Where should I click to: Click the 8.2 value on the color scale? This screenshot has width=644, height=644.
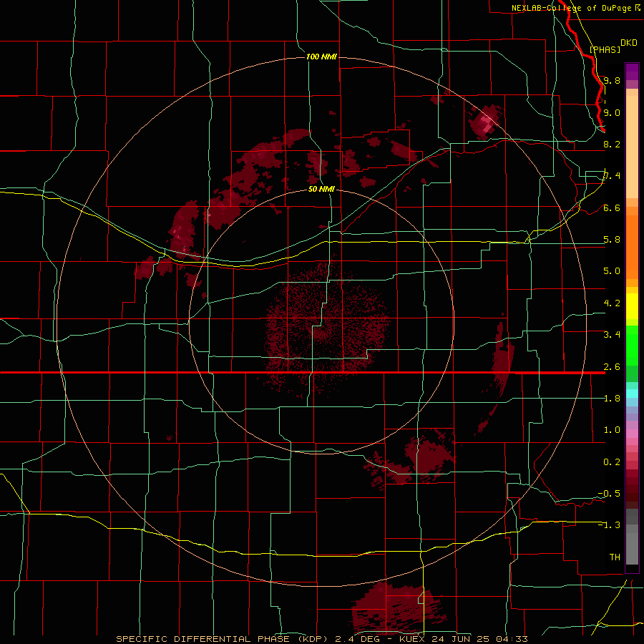[x=612, y=144]
